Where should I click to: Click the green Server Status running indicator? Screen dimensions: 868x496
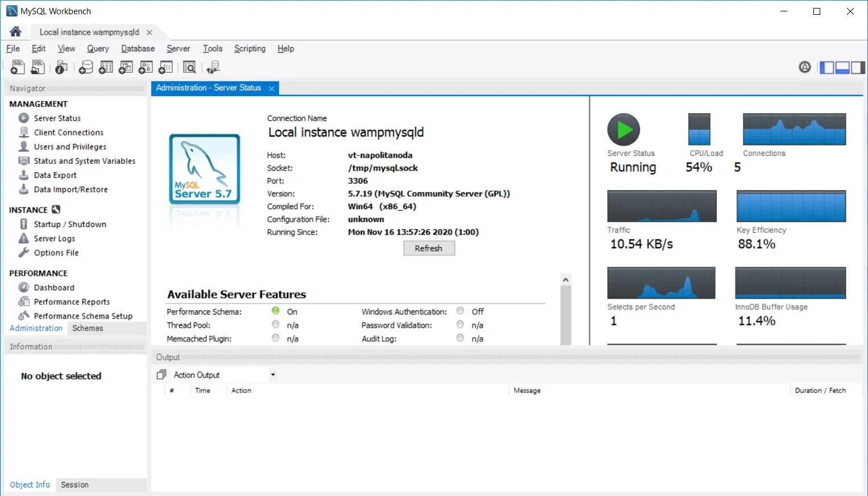624,130
